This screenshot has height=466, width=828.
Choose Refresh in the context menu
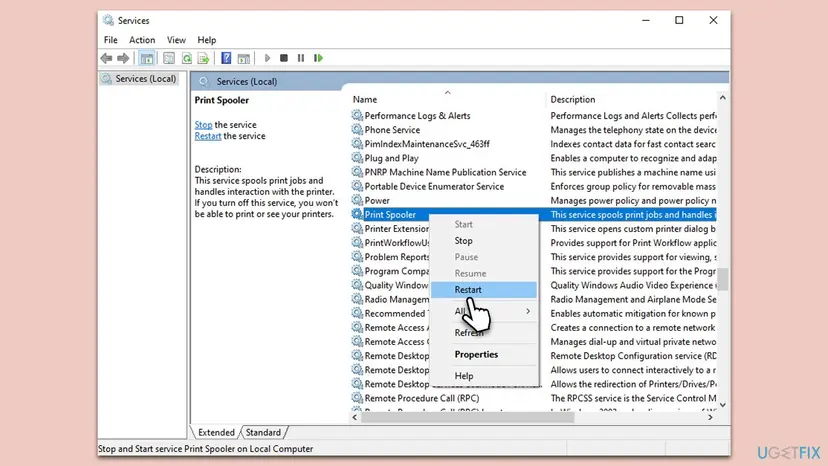coord(484,333)
